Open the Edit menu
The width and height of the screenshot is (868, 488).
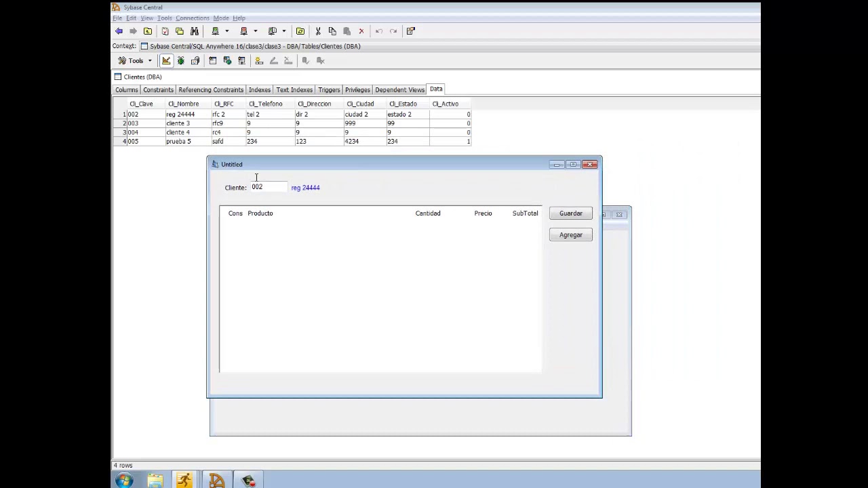131,18
